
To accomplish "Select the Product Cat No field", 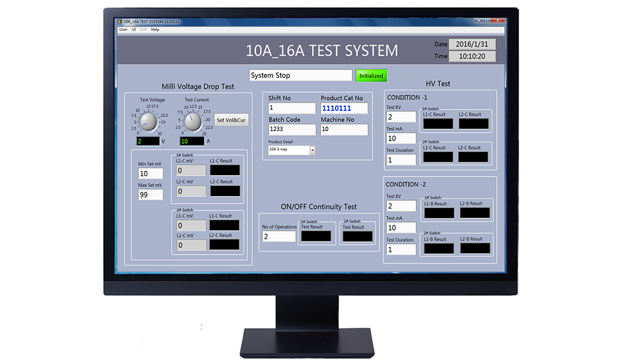I will pos(344,108).
